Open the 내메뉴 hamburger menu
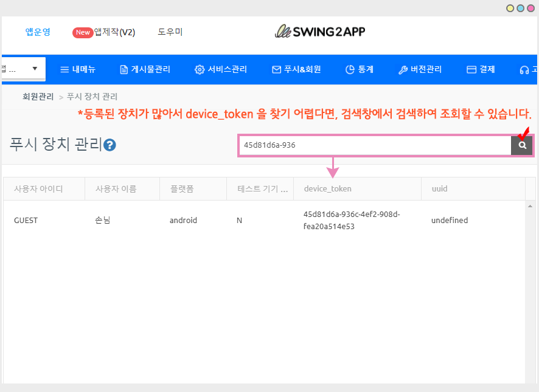The image size is (539, 392). pyautogui.click(x=78, y=69)
